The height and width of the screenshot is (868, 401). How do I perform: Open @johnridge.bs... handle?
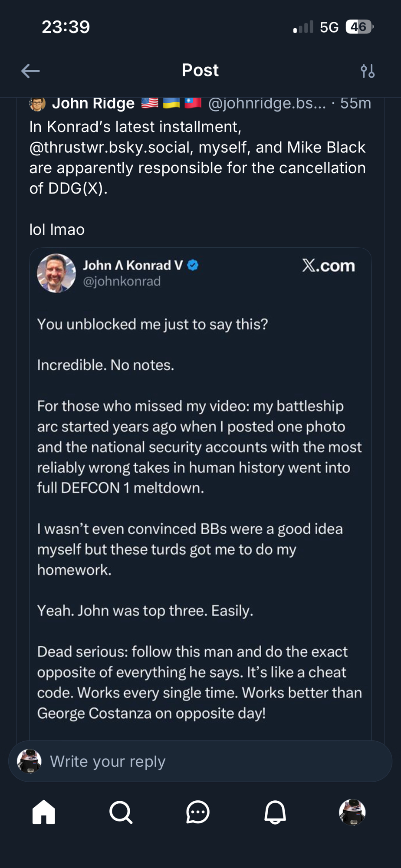click(266, 103)
